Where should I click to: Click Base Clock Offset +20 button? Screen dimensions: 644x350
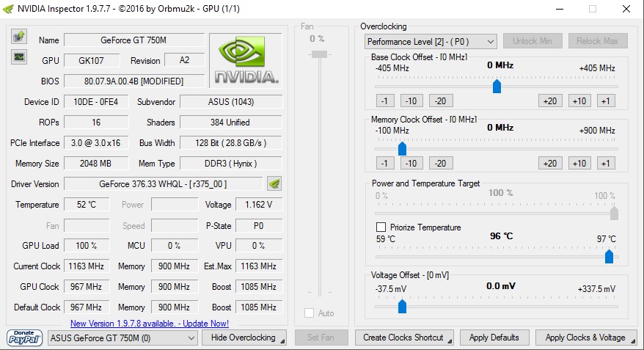550,101
